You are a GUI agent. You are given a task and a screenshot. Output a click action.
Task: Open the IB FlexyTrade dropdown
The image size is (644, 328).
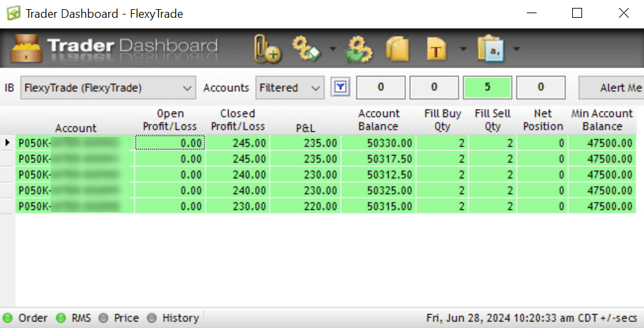point(108,88)
